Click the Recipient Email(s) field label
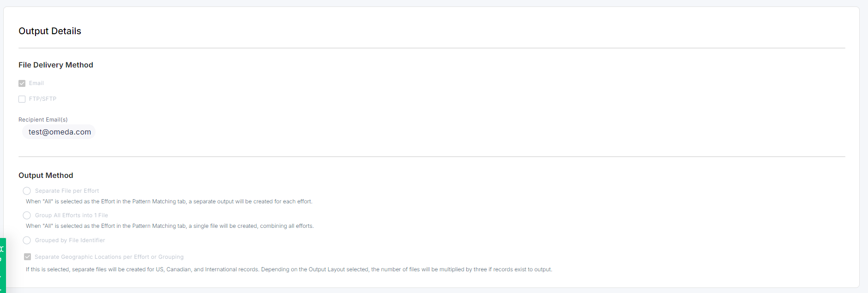Viewport: 868px width, 293px height. tap(43, 120)
